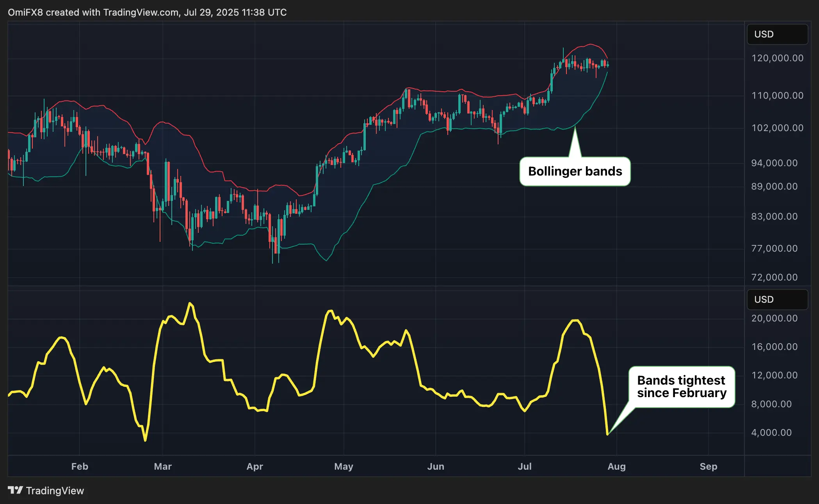Click the Sep label on time axis
The width and height of the screenshot is (819, 504).
(709, 467)
